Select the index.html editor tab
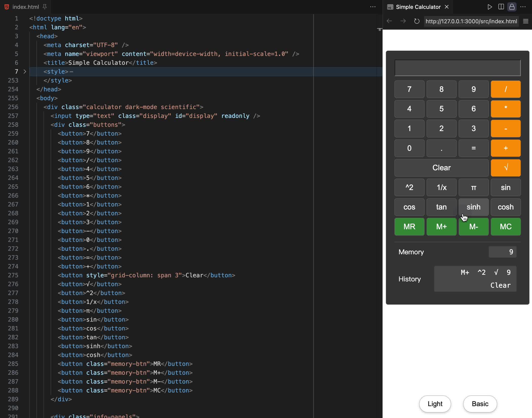Viewport: 532px width, 418px height. point(25,7)
